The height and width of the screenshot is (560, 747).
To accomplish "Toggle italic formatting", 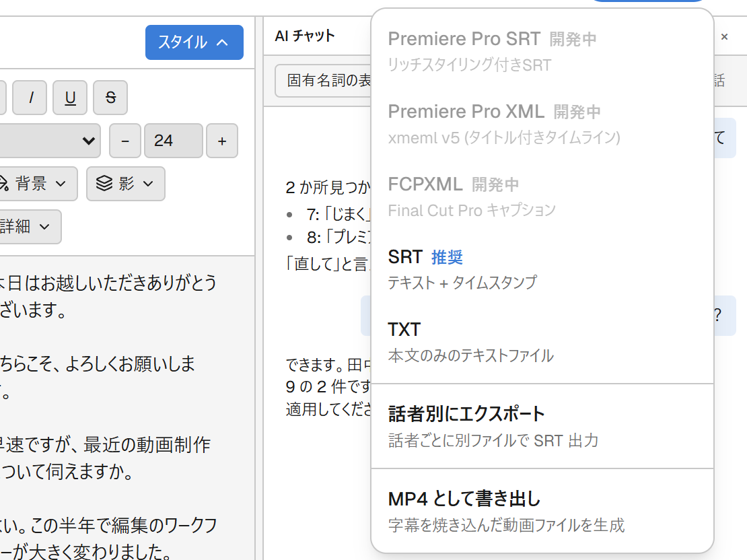I will tap(30, 98).
